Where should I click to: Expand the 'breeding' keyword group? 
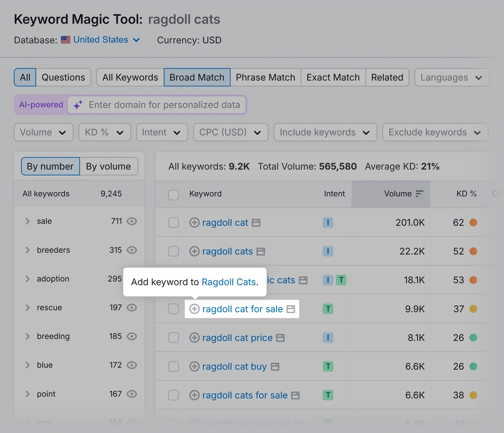tap(28, 336)
